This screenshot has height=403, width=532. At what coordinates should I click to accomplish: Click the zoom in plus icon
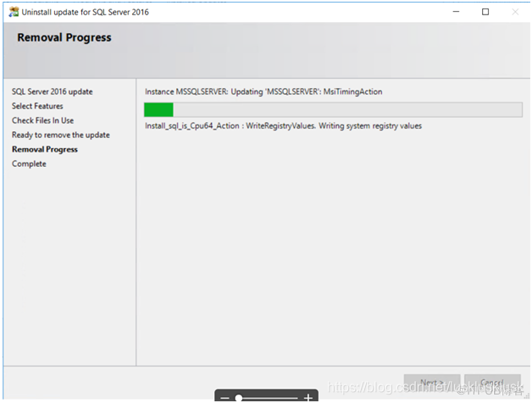[308, 398]
